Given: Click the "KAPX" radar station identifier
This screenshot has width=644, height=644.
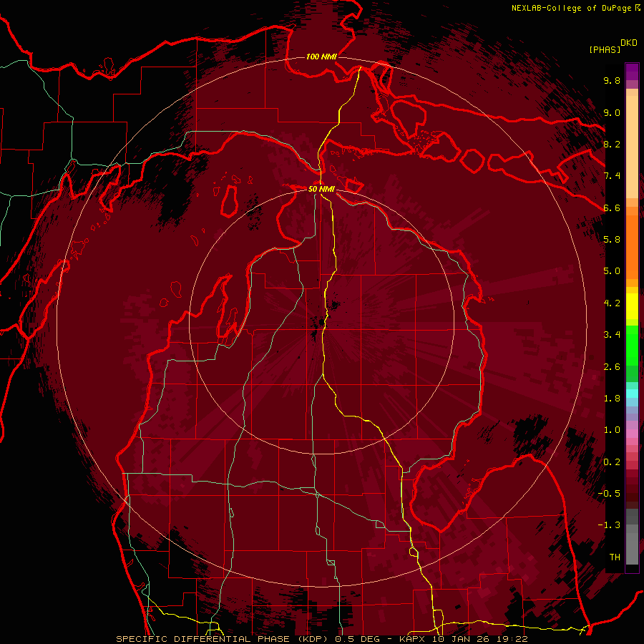Looking at the screenshot, I should pos(413,639).
